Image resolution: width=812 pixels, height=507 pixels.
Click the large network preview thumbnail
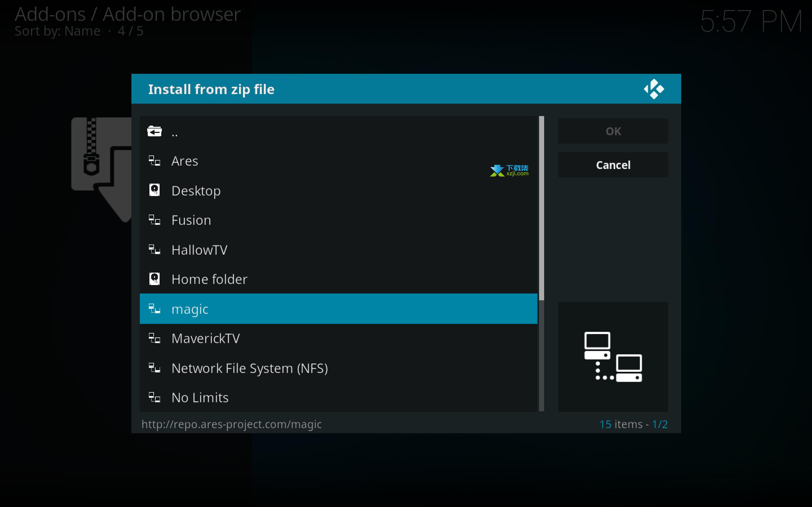(613, 357)
